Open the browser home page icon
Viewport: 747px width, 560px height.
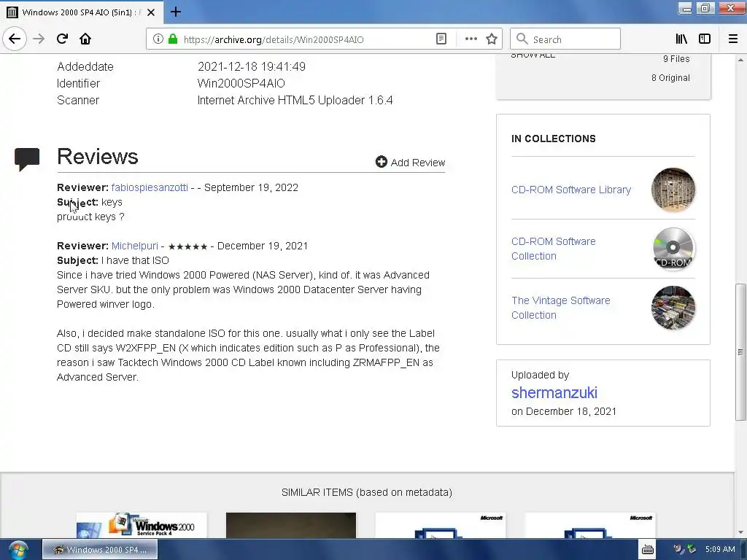click(x=85, y=39)
